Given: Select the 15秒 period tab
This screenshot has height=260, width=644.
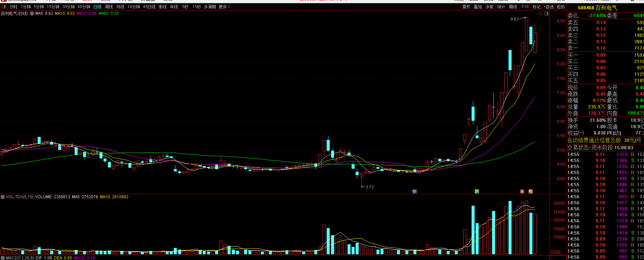Looking at the screenshot, I should 197,7.
